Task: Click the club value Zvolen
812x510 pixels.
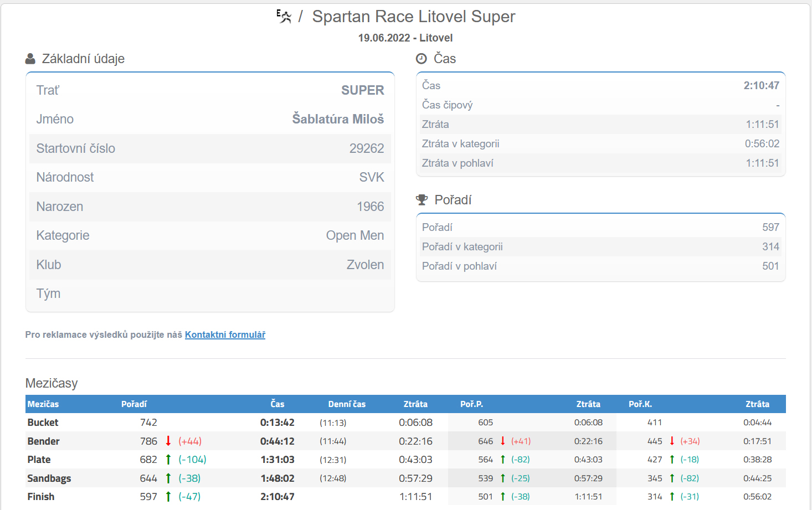Action: (x=366, y=265)
